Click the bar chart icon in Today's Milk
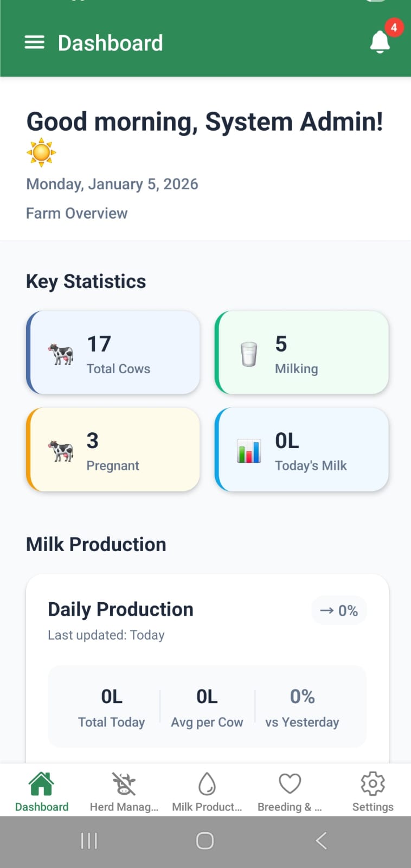Image resolution: width=411 pixels, height=868 pixels. point(249,451)
